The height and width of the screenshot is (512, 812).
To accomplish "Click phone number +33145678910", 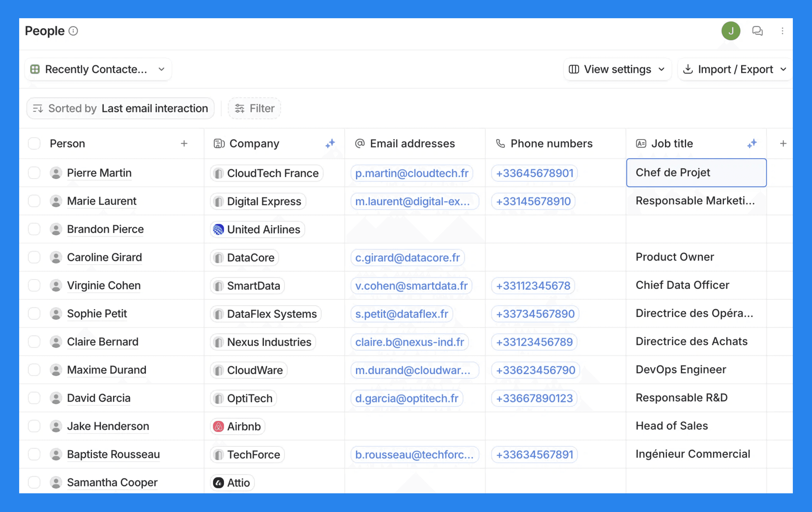I will (533, 202).
